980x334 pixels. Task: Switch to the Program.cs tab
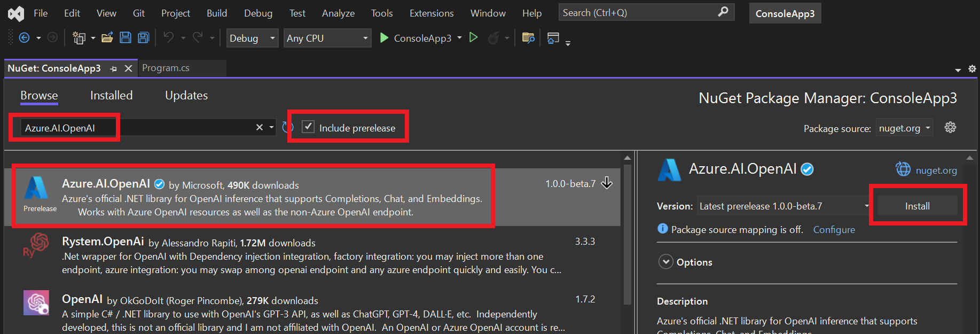point(166,68)
